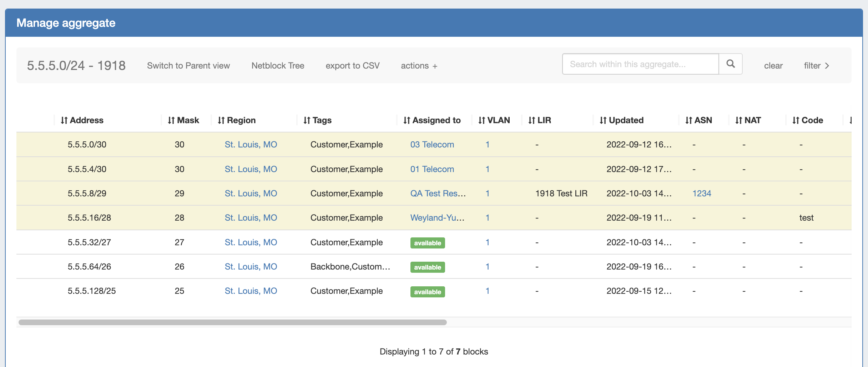Sort table by Updated column
Viewport: 868px width, 367px height.
tap(622, 120)
